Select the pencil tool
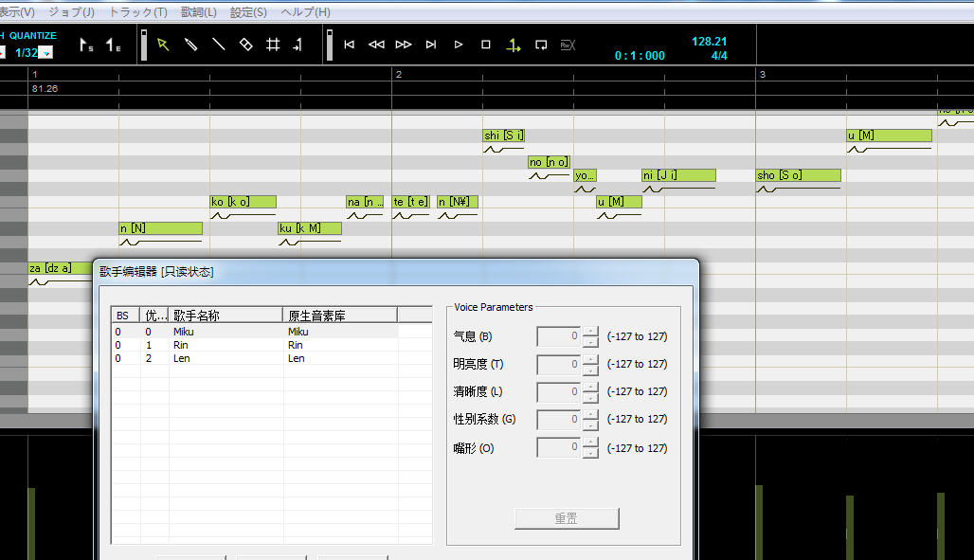This screenshot has height=560, width=974. pyautogui.click(x=190, y=45)
